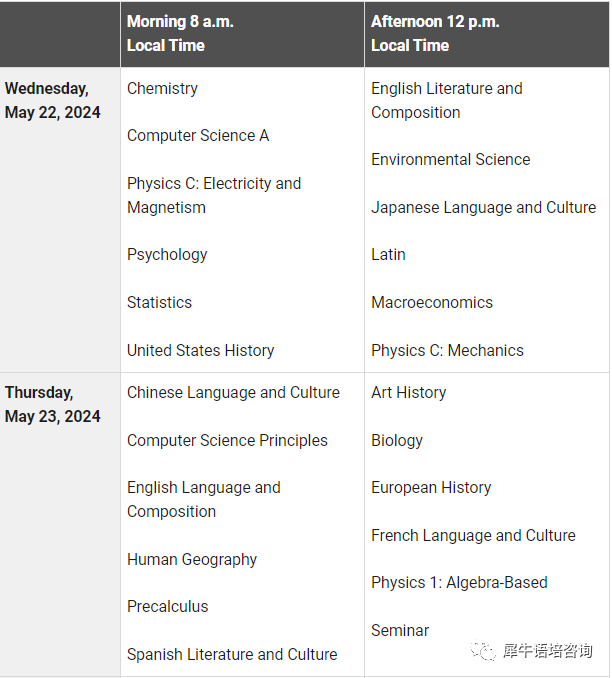Image resolution: width=612 pixels, height=678 pixels.
Task: Click Physics 1: Algebra-Based entry
Action: pos(459,583)
